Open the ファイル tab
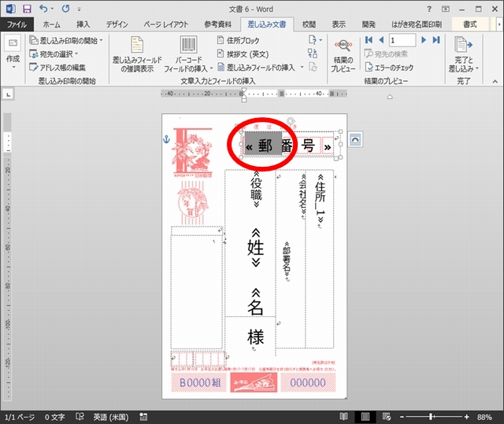 pos(17,24)
